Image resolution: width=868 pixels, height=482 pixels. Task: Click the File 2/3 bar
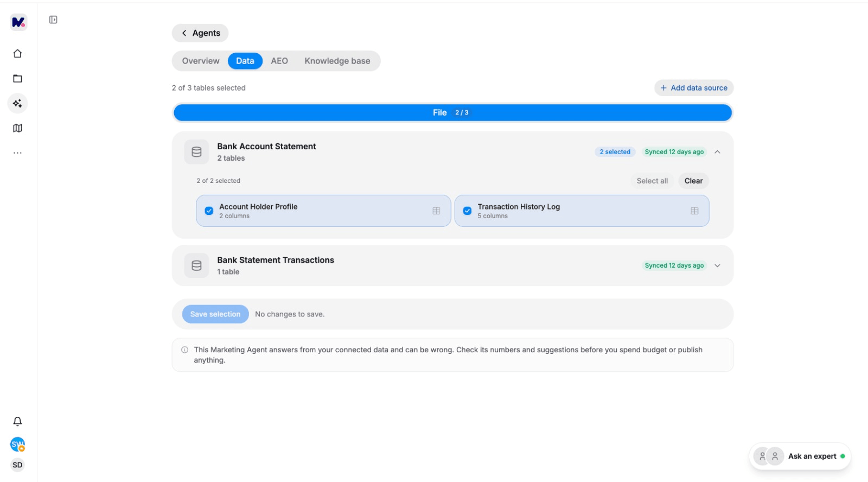[x=452, y=112]
